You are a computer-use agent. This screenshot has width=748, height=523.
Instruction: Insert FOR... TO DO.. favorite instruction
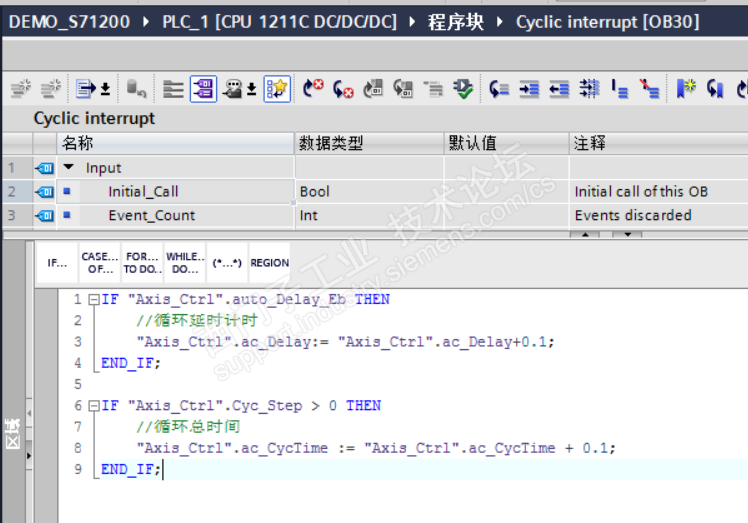(x=142, y=263)
